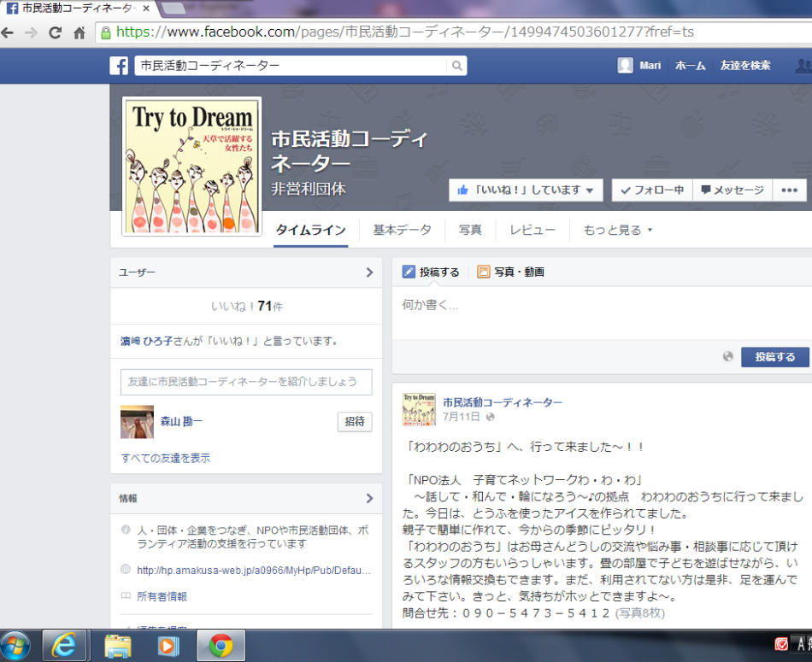Expand the 情報 section chevron
The width and height of the screenshot is (812, 662).
coord(369,499)
